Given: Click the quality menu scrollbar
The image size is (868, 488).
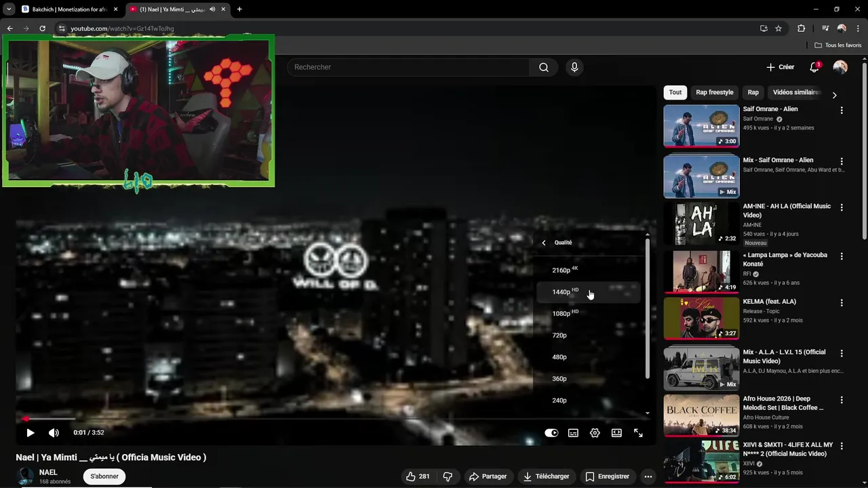Looking at the screenshot, I should (x=647, y=308).
